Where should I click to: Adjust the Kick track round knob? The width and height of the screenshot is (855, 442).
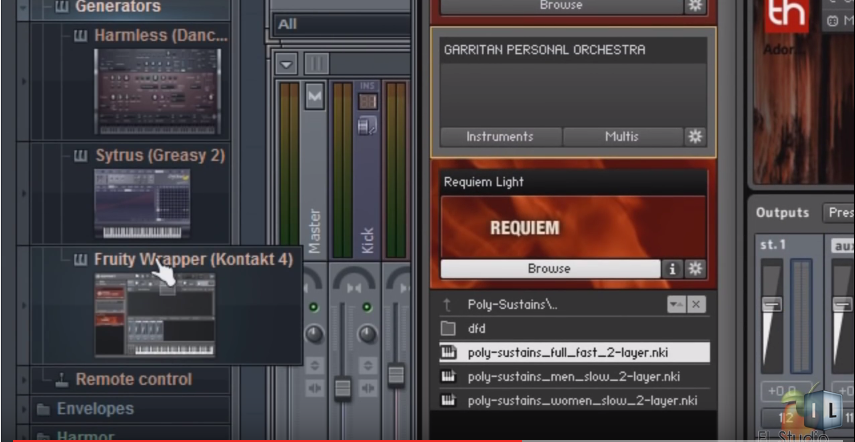click(368, 334)
